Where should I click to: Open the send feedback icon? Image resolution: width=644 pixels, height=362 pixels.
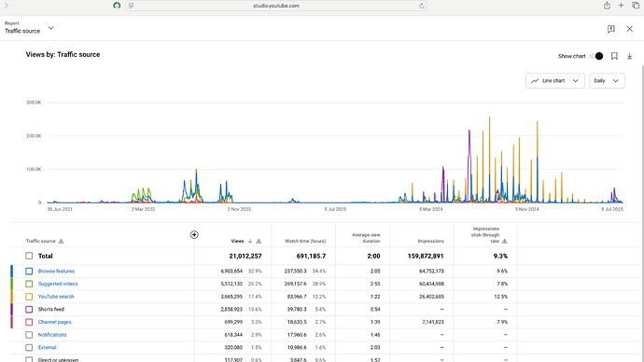(610, 29)
